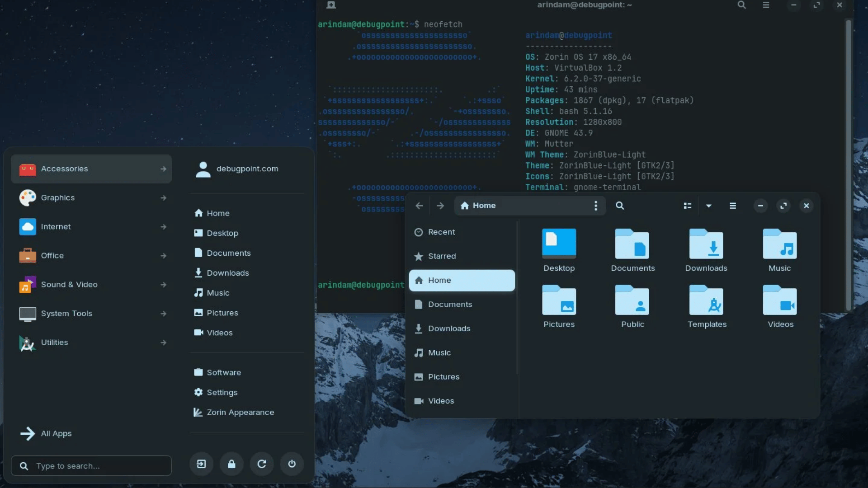
Task: Go back in Files window
Action: (419, 206)
